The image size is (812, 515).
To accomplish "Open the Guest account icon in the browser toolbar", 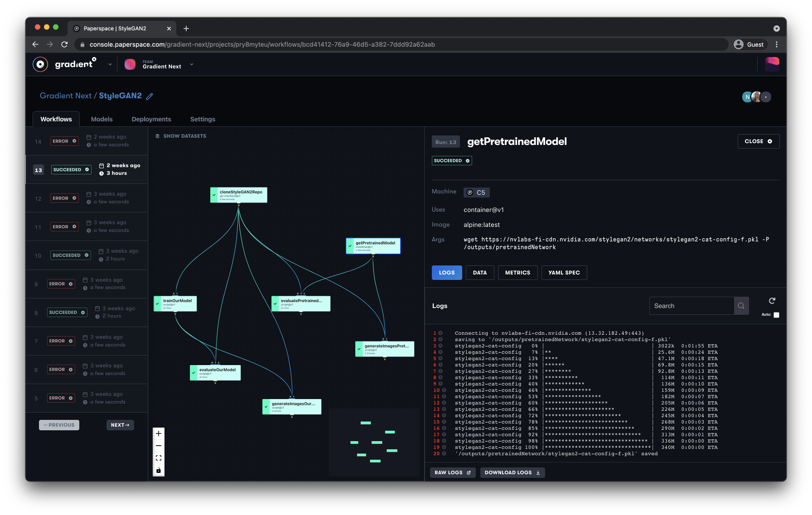I will tap(738, 44).
